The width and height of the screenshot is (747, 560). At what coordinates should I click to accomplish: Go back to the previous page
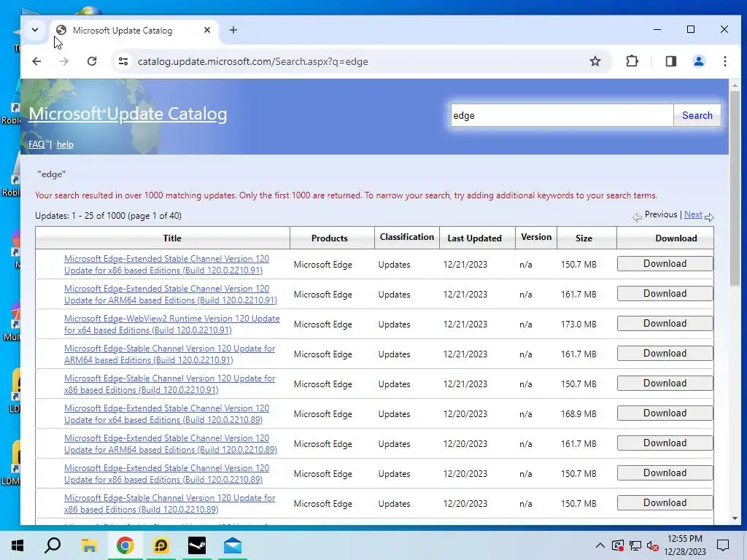36,61
